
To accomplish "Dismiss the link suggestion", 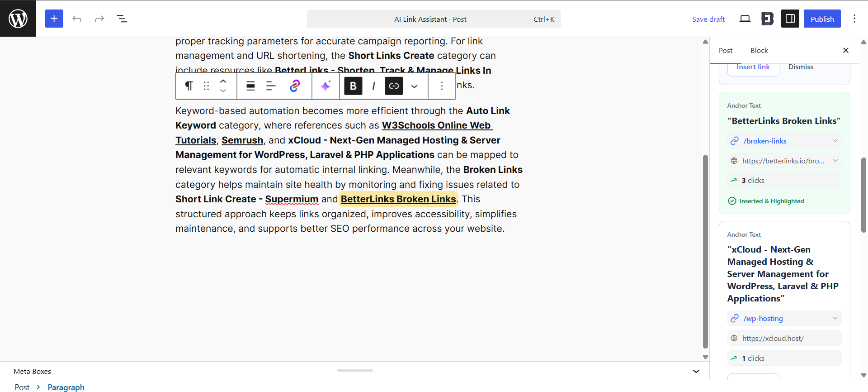I will pyautogui.click(x=801, y=67).
